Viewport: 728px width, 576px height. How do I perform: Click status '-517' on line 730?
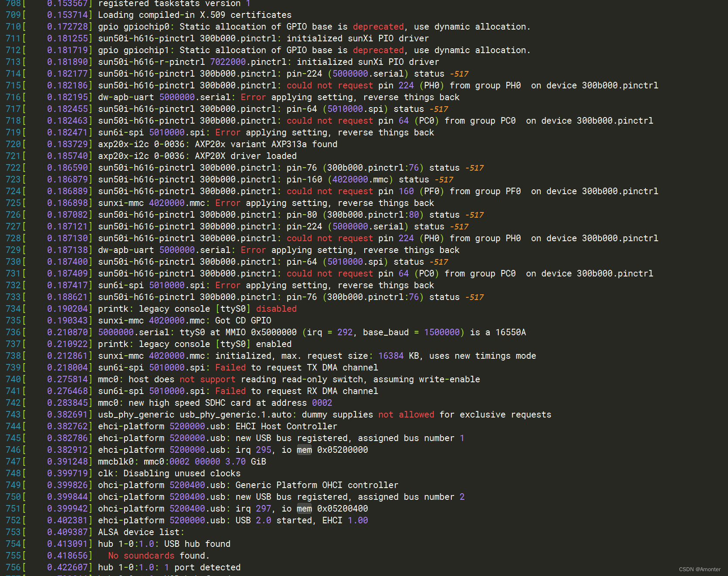[439, 262]
